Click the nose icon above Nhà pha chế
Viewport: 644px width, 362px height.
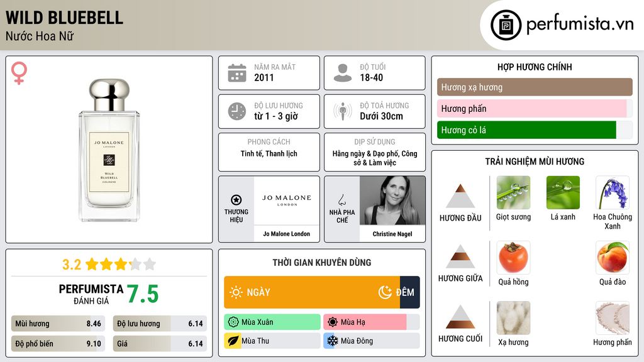pos(341,200)
